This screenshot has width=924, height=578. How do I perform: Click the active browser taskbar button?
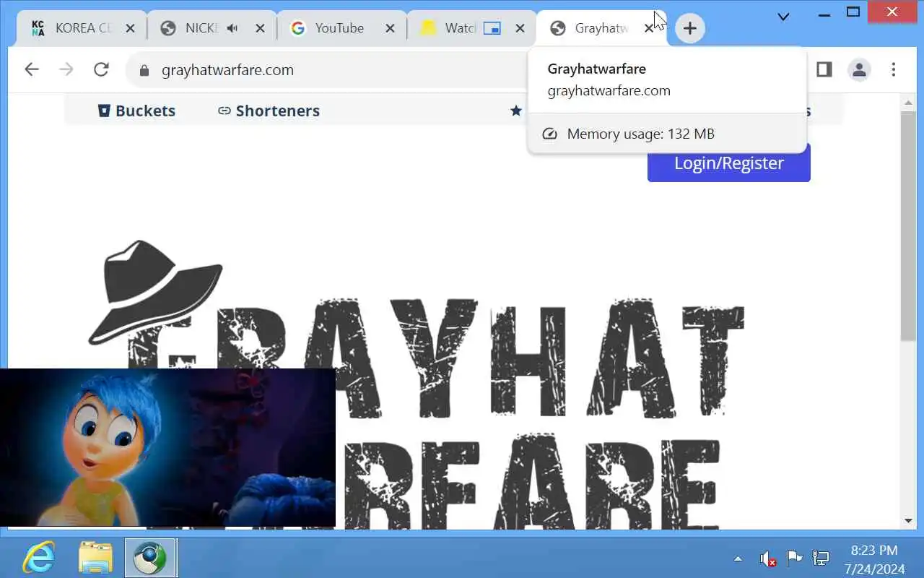pyautogui.click(x=150, y=558)
